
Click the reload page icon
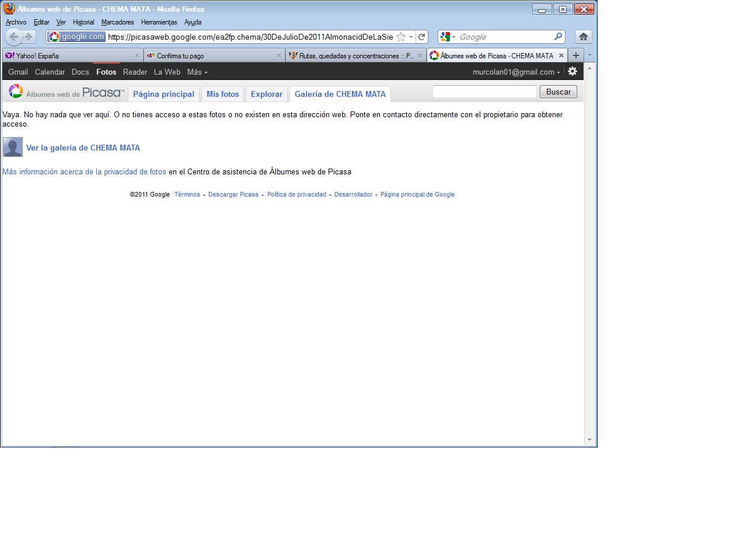421,37
